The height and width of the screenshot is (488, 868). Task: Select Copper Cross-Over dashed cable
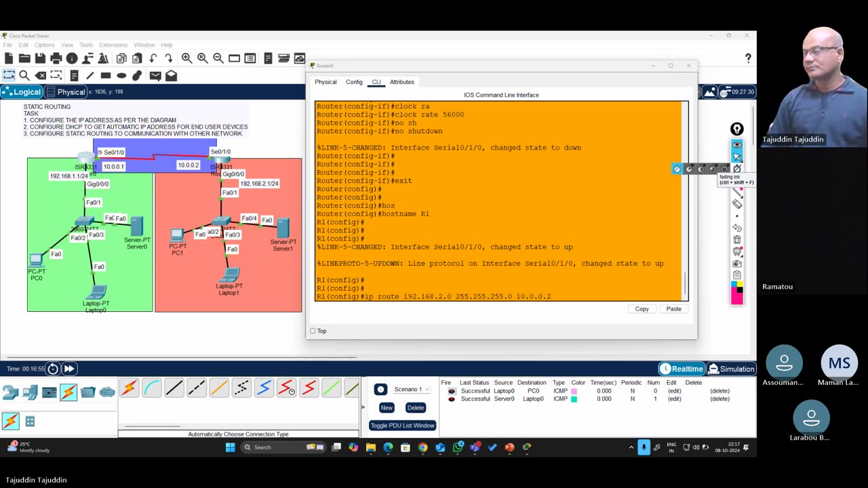[x=197, y=388]
